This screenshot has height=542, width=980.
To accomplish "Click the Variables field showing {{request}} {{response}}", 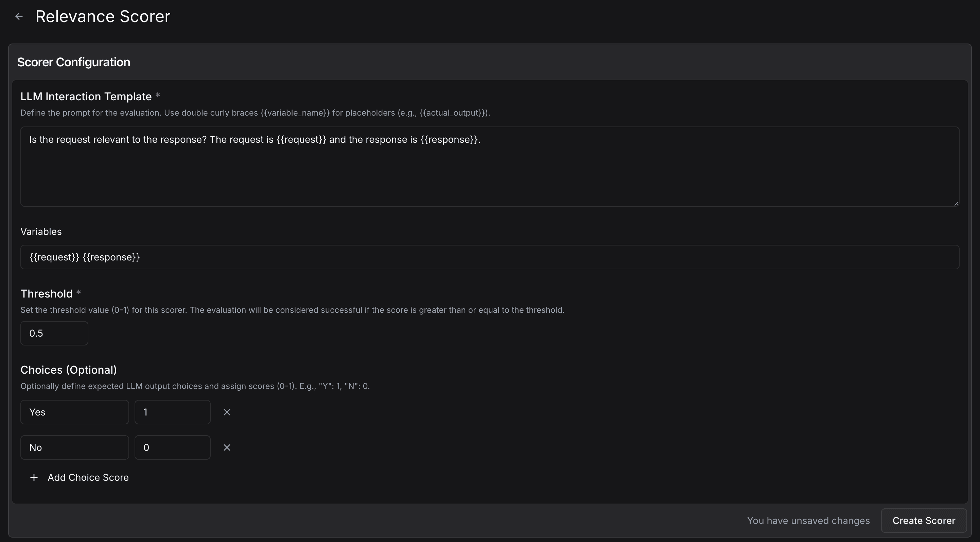I will (489, 257).
